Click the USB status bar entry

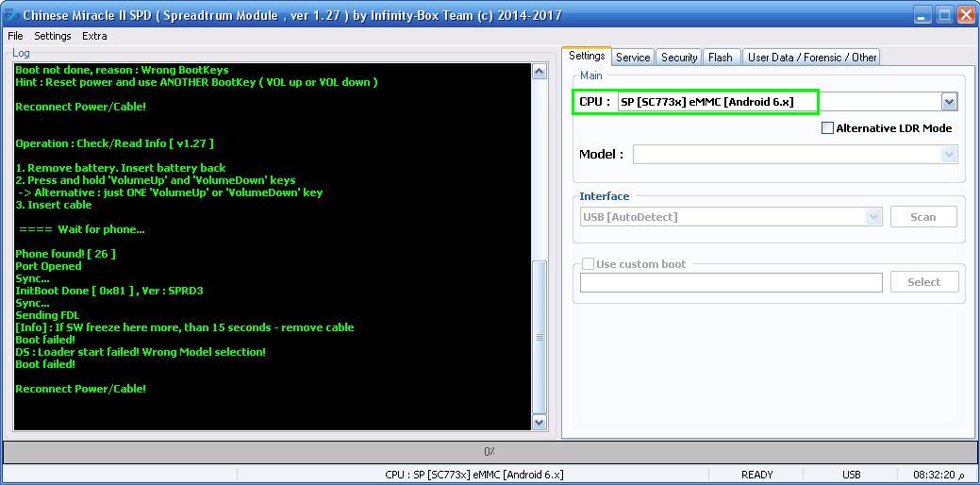pyautogui.click(x=851, y=475)
